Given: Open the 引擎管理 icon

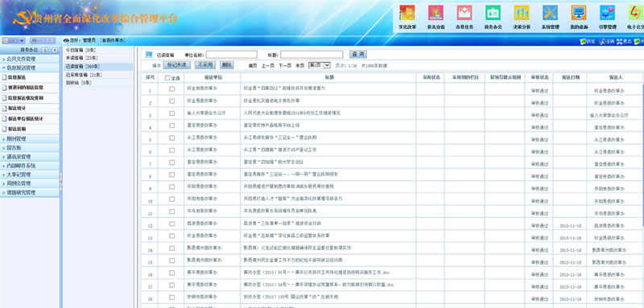Looking at the screenshot, I should point(607,12).
